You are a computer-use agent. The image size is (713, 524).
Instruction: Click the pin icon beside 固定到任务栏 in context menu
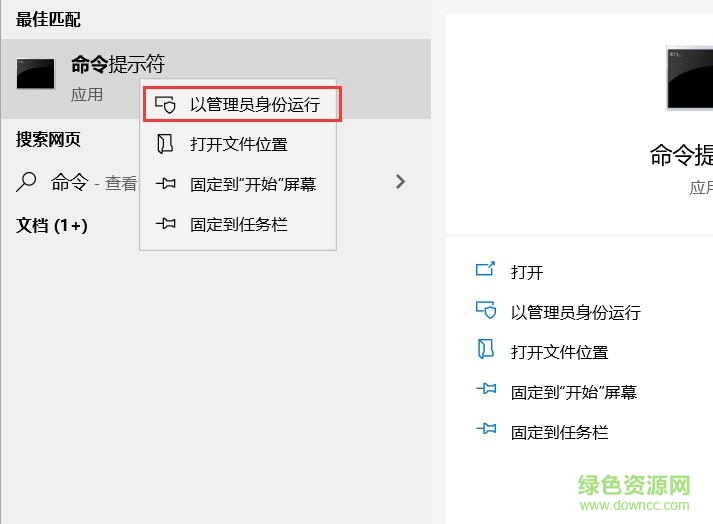(x=166, y=224)
